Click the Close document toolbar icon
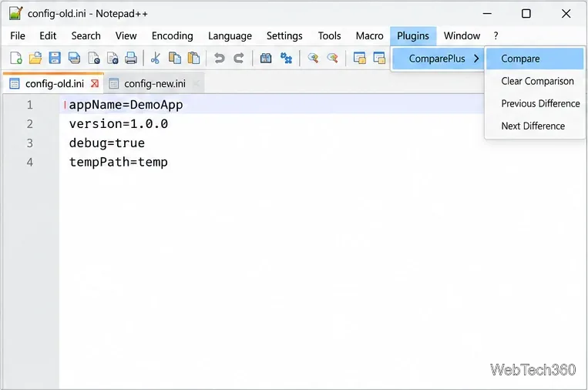The height and width of the screenshot is (390, 588). [x=94, y=58]
